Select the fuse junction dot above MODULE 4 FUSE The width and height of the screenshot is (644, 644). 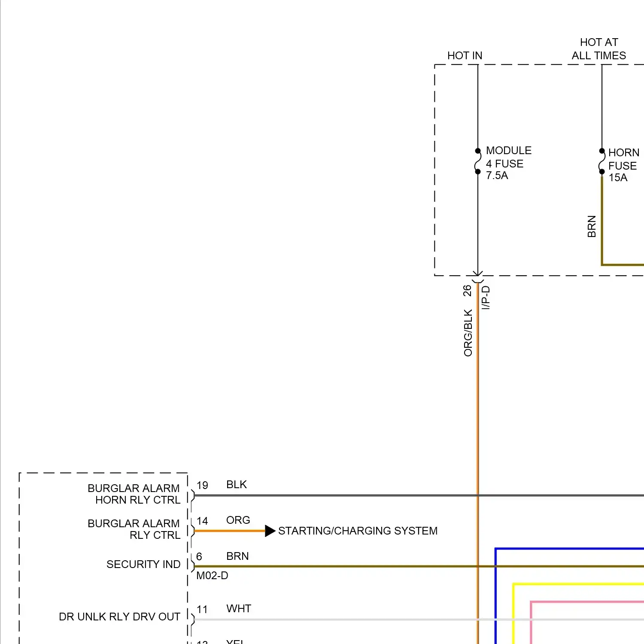(x=478, y=150)
